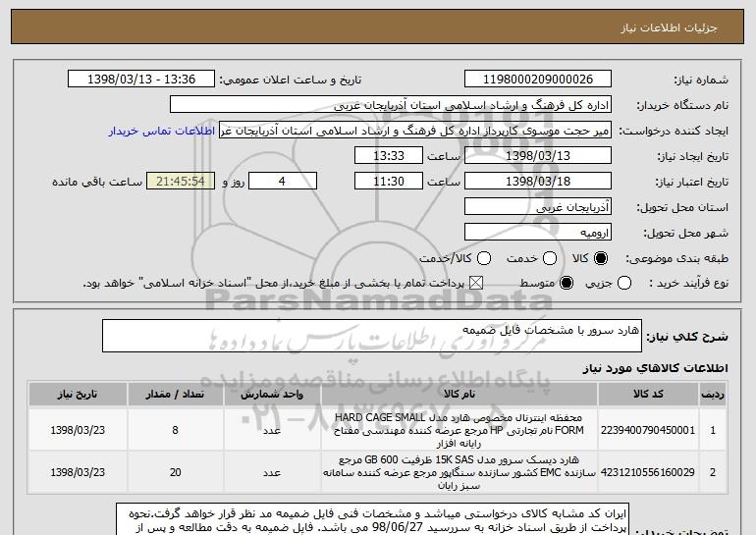Click the request creator name field

(415, 131)
